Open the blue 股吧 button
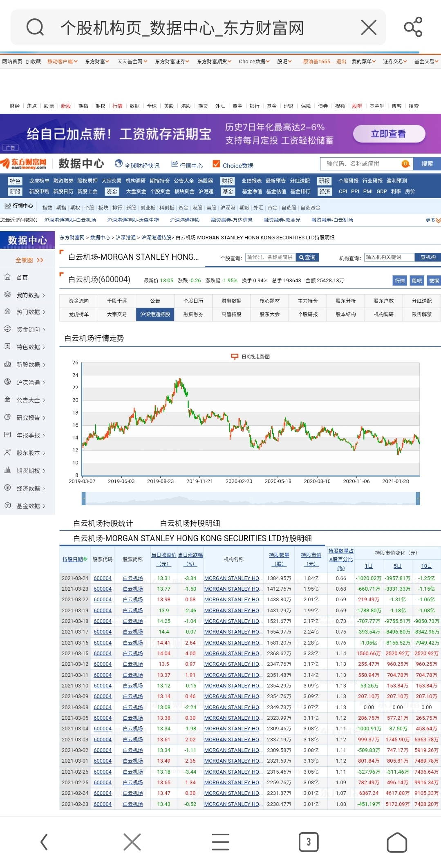The image size is (441, 868). click(417, 281)
